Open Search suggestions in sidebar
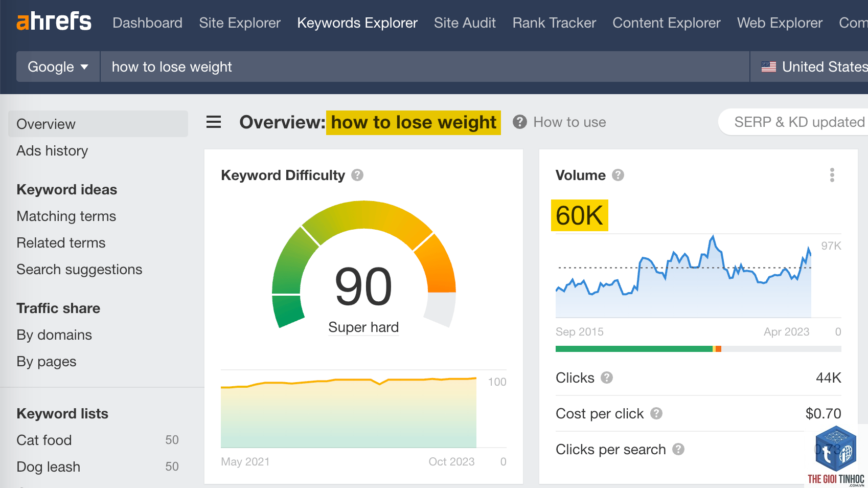 tap(79, 269)
